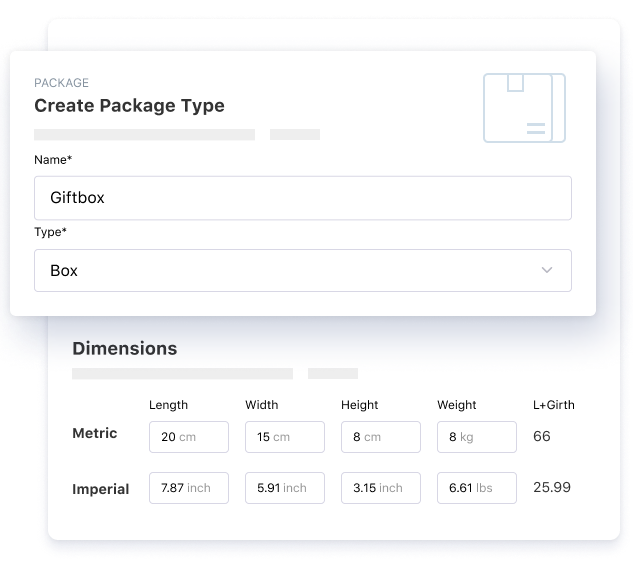Click the Metric row label
This screenshot has height=561, width=633.
[95, 433]
